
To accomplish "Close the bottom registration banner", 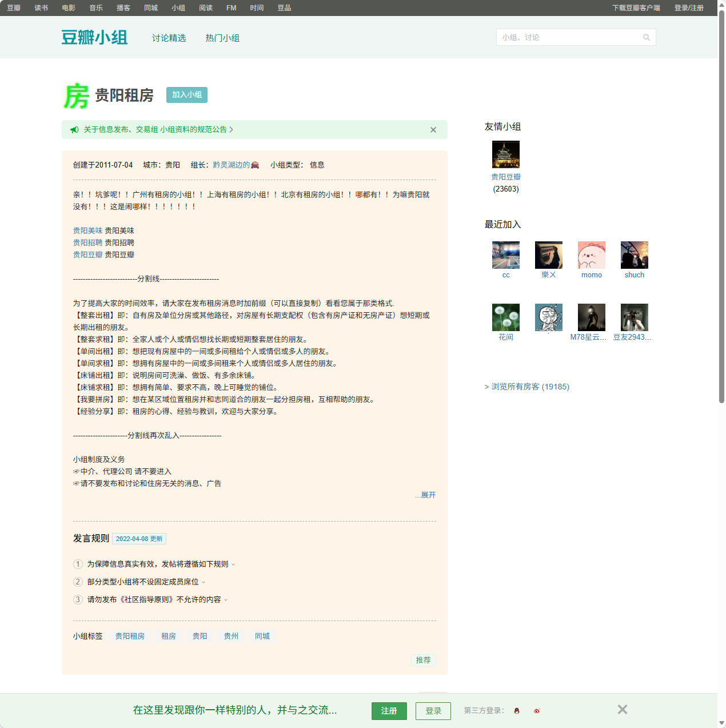I will click(x=623, y=710).
